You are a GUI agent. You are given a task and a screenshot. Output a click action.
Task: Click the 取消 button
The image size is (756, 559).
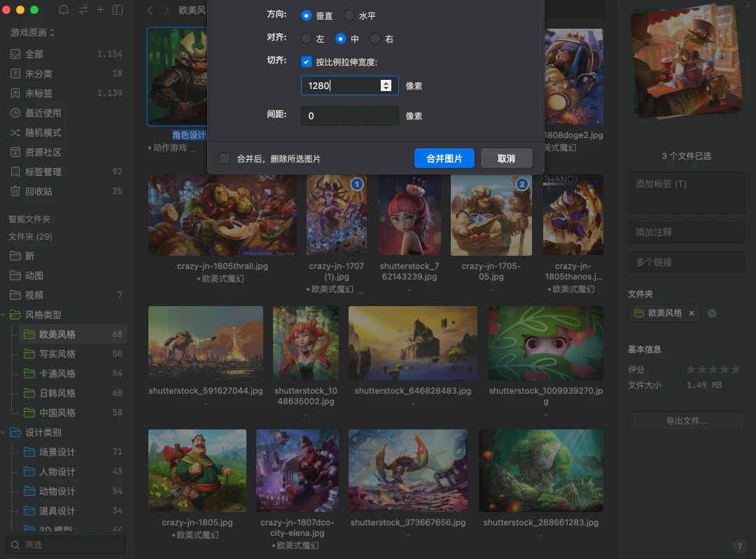click(506, 158)
